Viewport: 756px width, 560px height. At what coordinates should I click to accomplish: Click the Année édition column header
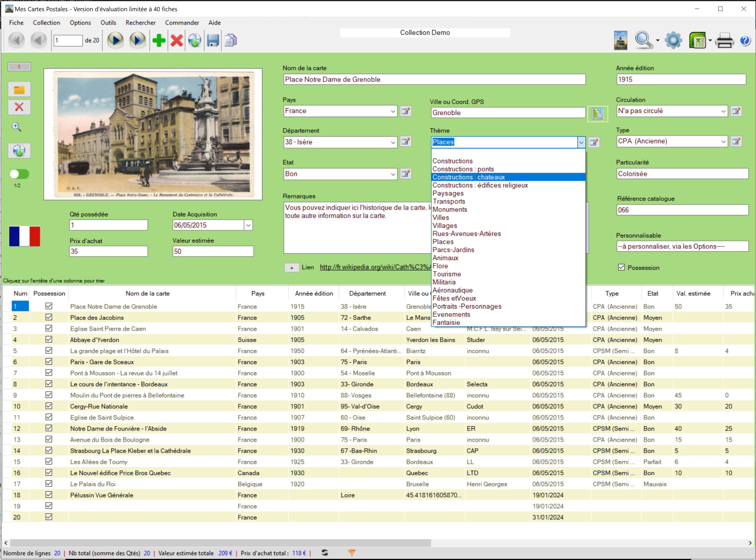(x=314, y=294)
